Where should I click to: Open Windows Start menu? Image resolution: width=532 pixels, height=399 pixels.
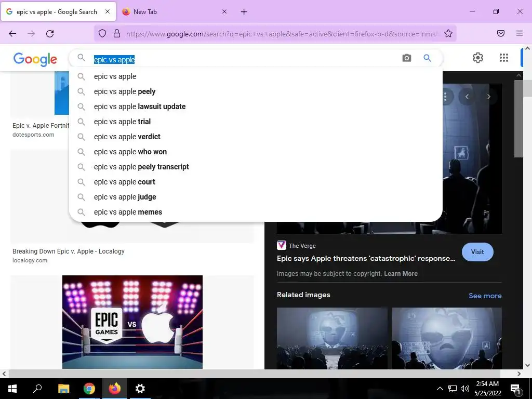click(x=12, y=389)
